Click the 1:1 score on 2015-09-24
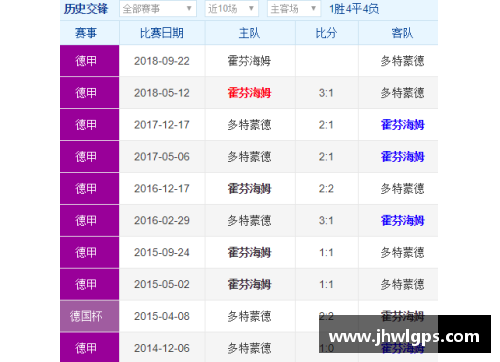The width and height of the screenshot is (500, 362). click(x=326, y=252)
